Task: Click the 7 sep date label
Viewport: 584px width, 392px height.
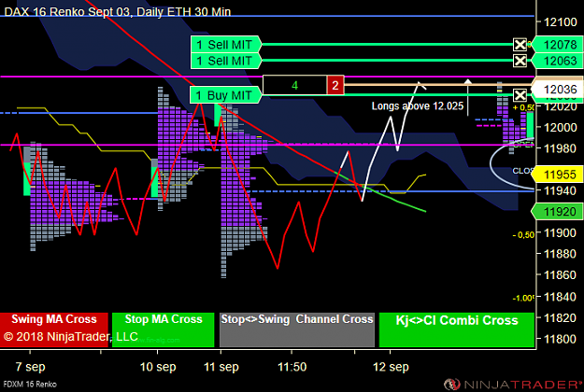Action: click(30, 367)
